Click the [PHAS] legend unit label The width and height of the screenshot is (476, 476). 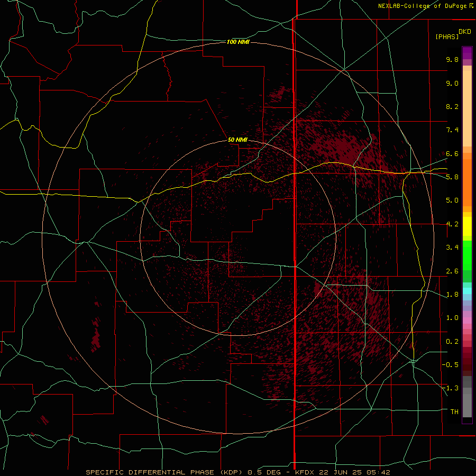pyautogui.click(x=447, y=36)
